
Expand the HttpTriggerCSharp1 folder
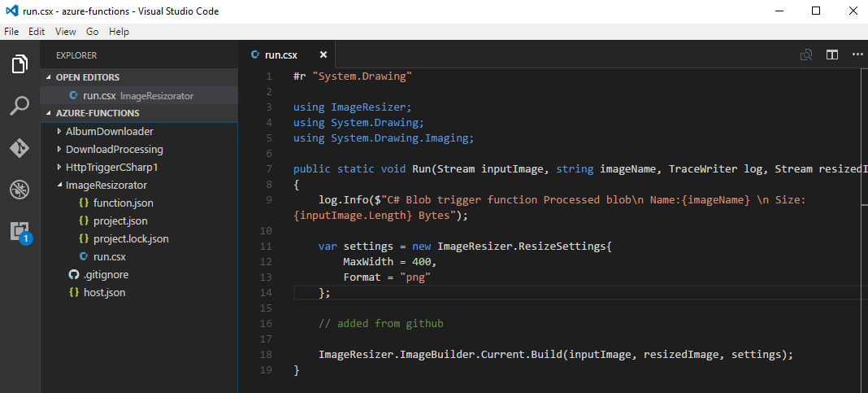point(111,167)
